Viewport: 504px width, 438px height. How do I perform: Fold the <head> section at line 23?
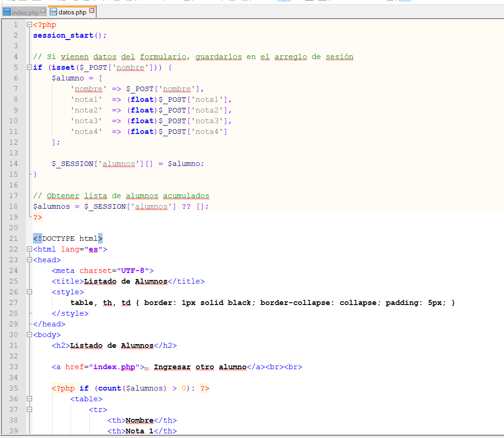pos(30,260)
